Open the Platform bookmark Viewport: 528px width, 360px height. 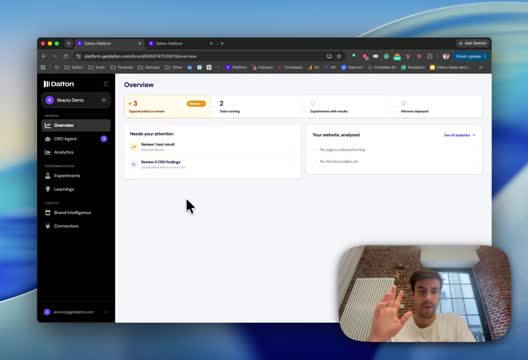tap(236, 67)
